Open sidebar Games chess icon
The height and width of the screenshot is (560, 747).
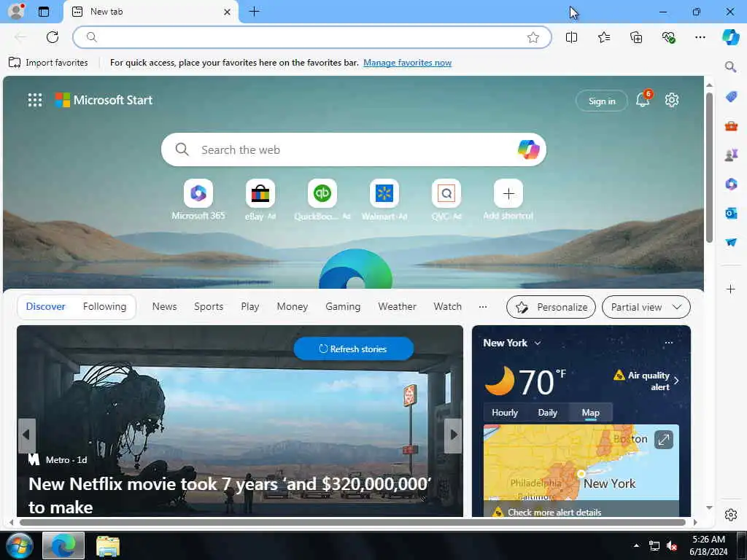731,155
